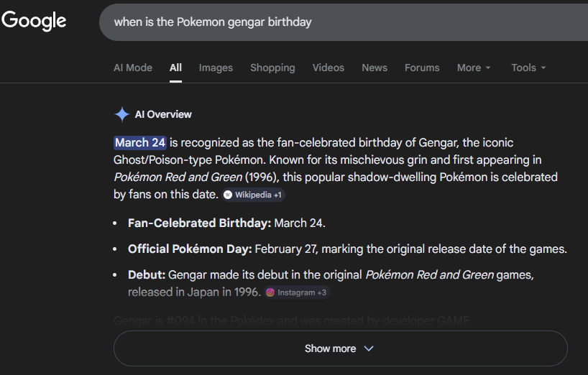
Task: Click the Debut bullet label
Action: 146,275
